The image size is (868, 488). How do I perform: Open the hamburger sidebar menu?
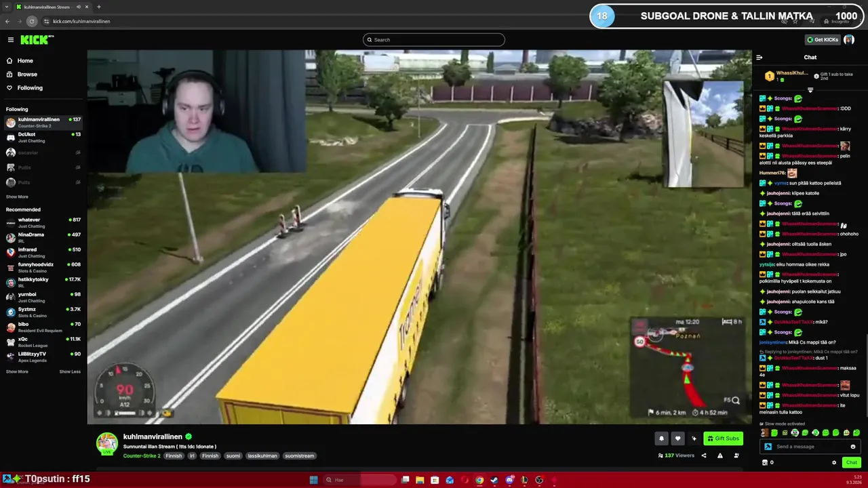tap(10, 40)
